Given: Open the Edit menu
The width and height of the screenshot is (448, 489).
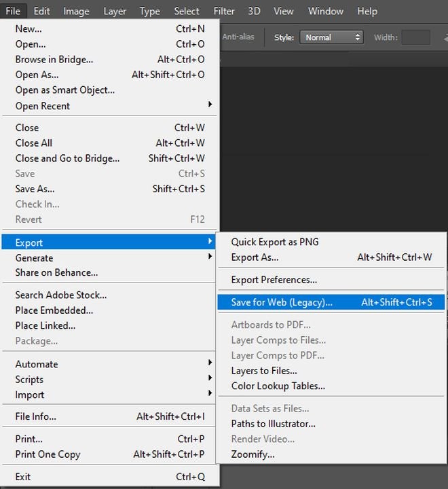Looking at the screenshot, I should pos(42,12).
